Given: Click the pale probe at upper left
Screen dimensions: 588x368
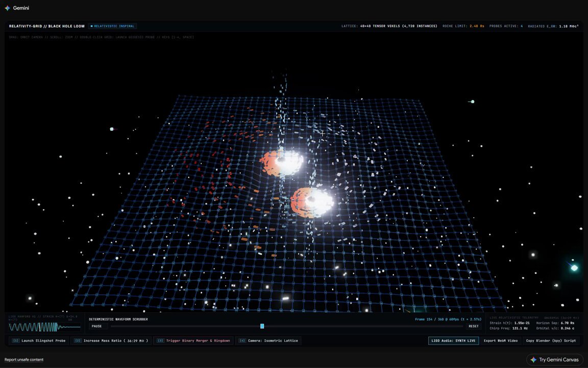Looking at the screenshot, I should (x=112, y=129).
